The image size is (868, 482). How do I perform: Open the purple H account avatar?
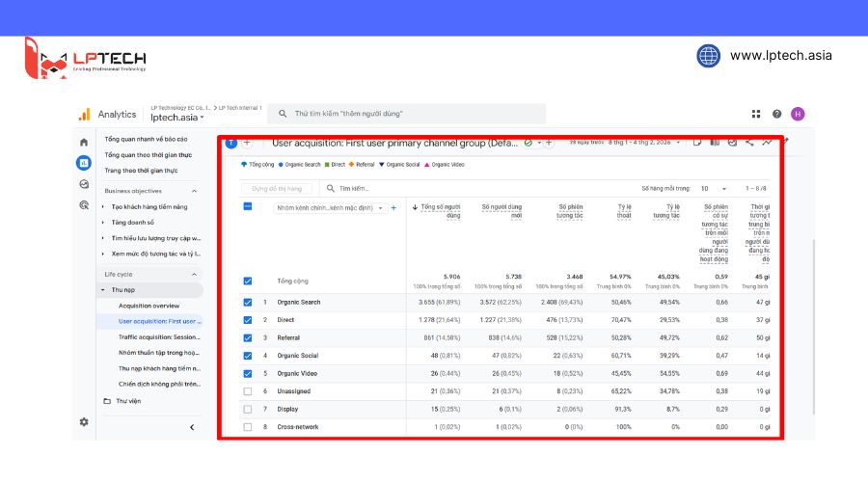coord(798,114)
